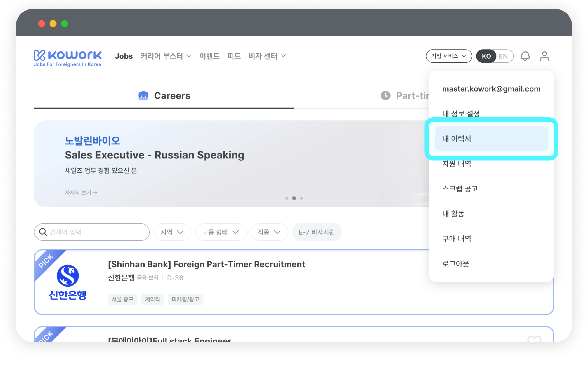Click the 계약직 tag

(152, 299)
